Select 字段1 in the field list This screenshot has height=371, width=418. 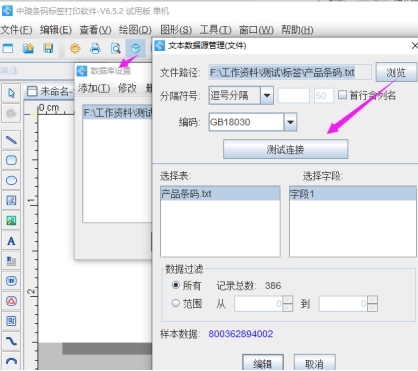[353, 194]
